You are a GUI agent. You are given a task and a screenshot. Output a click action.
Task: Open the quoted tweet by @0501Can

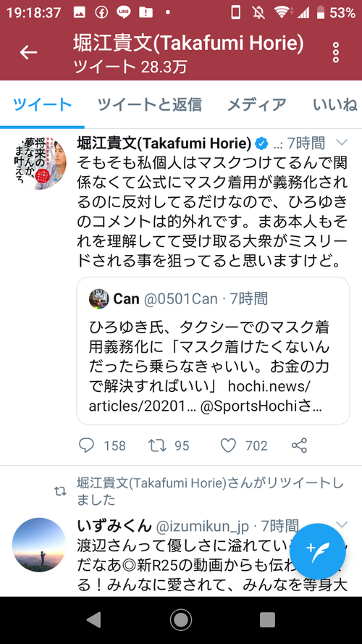(213, 351)
